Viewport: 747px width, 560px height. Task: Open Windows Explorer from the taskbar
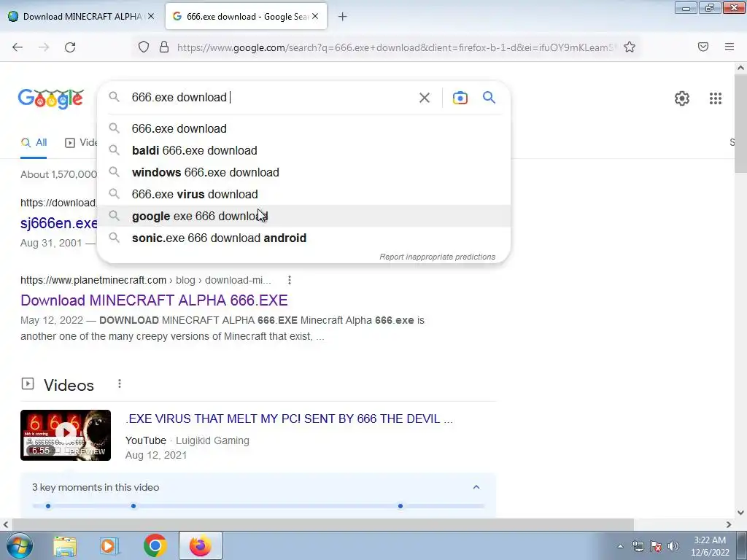click(x=65, y=545)
